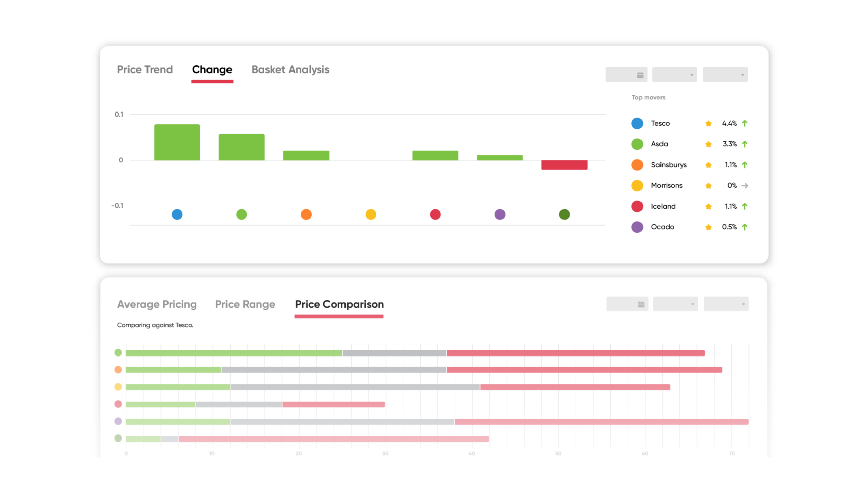Image resolution: width=868 pixels, height=488 pixels.
Task: Click the red dot on the change chart axis
Action: [435, 215]
